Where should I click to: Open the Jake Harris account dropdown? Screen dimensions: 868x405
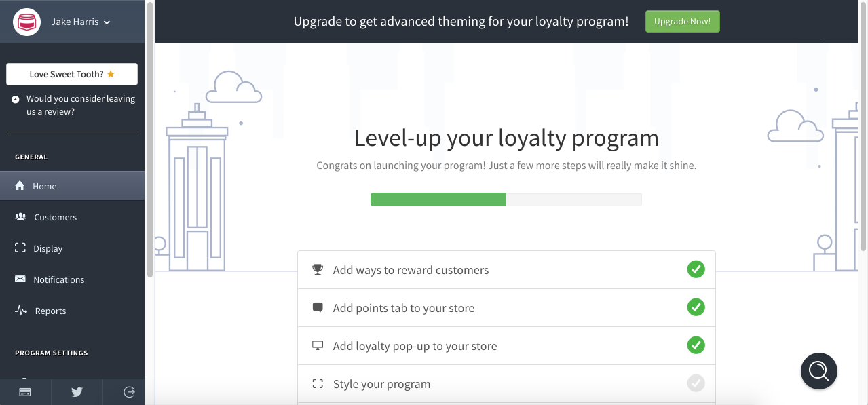coord(81,22)
